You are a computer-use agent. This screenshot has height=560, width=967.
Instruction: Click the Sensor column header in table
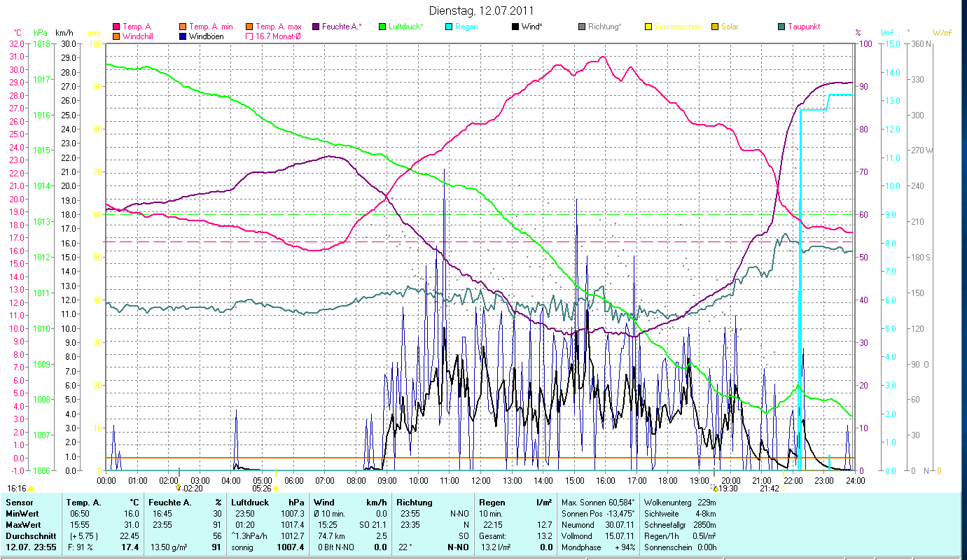click(19, 502)
